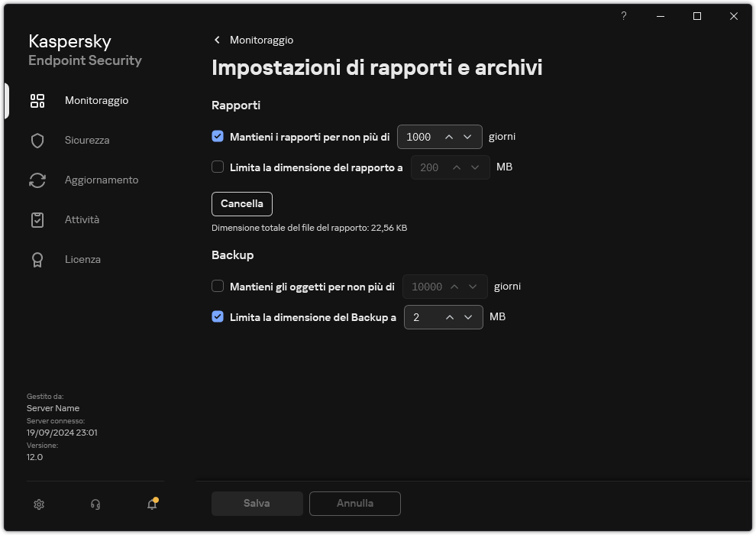View Licenza via the ribbon icon
756x535 pixels.
(37, 259)
